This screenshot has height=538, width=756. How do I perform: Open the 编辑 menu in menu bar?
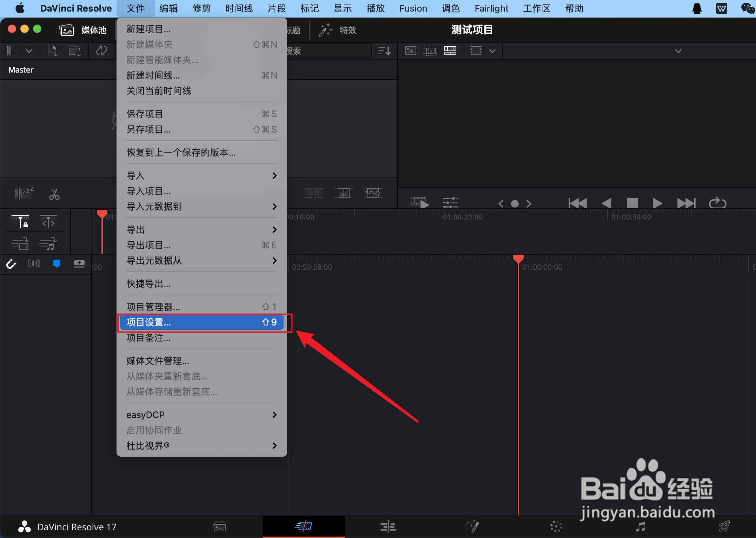point(168,8)
